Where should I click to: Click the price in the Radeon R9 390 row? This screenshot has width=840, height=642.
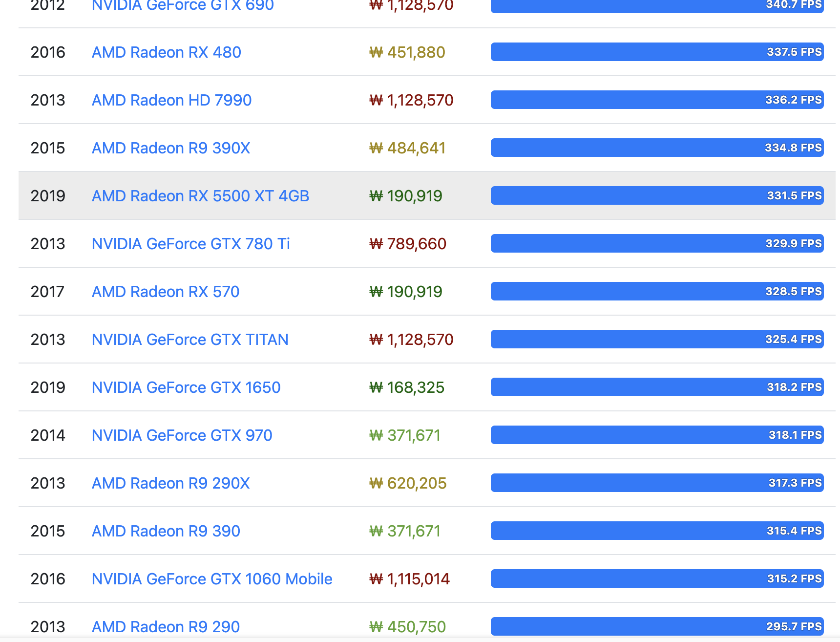[405, 531]
